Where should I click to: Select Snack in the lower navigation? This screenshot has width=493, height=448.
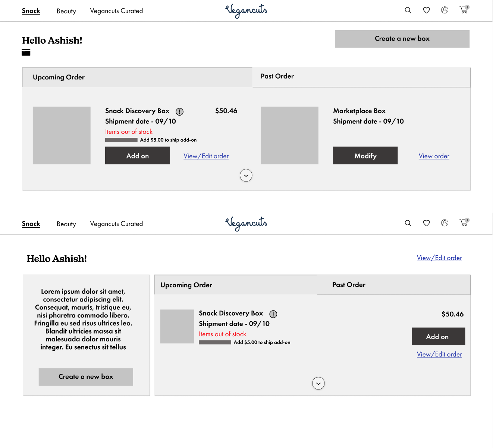[31, 224]
